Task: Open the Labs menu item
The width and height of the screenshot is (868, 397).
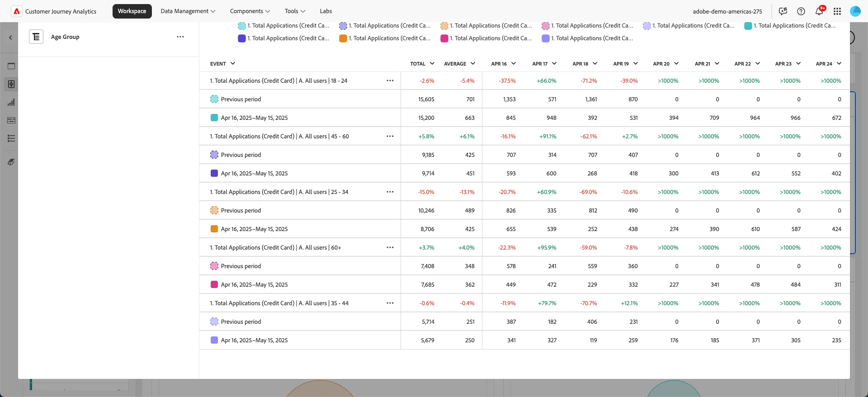Action: tap(326, 11)
